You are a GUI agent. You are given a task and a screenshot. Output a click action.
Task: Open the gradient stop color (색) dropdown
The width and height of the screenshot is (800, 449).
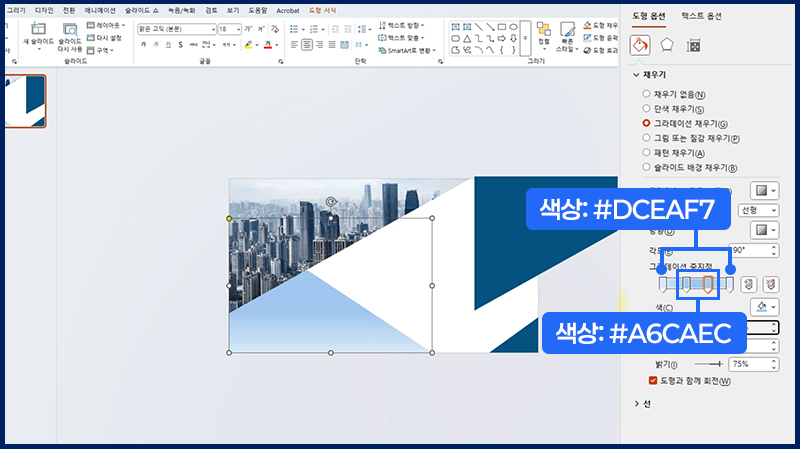764,307
